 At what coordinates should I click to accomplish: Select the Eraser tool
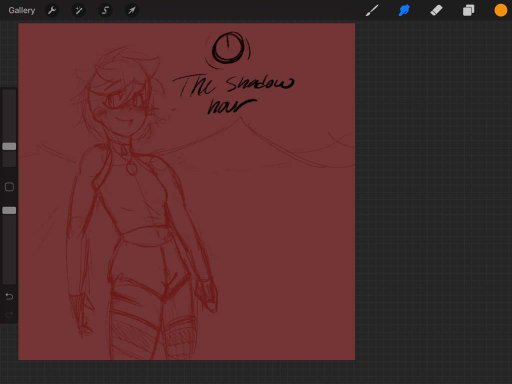(x=436, y=10)
